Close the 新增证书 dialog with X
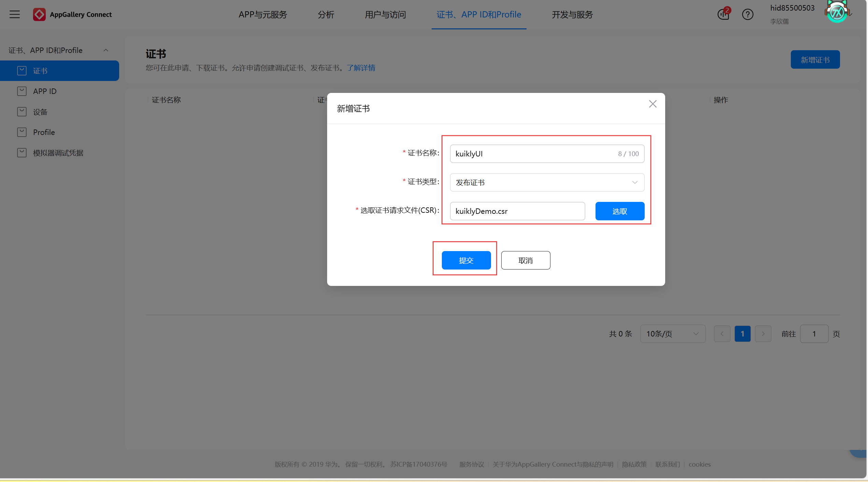 click(653, 104)
